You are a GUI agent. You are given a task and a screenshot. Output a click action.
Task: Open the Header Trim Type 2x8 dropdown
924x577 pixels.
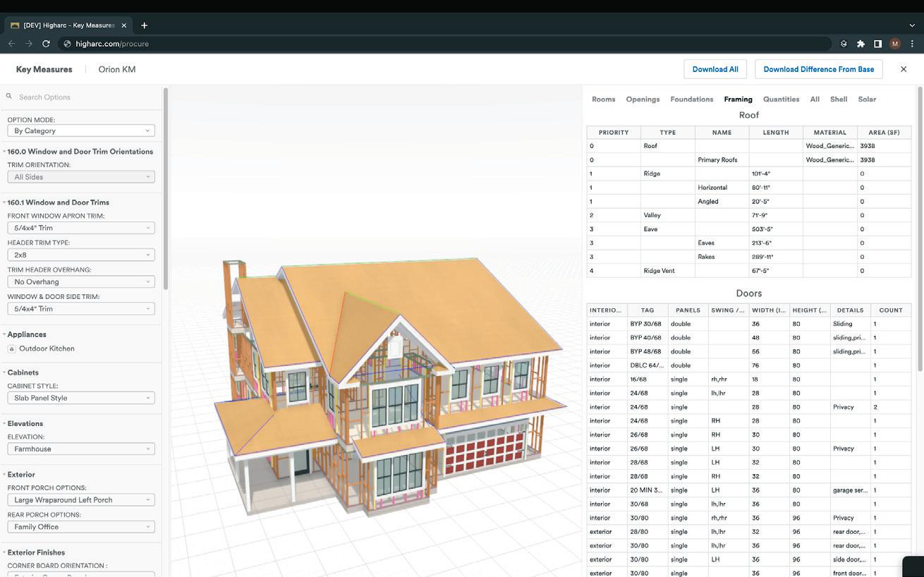pyautogui.click(x=81, y=255)
